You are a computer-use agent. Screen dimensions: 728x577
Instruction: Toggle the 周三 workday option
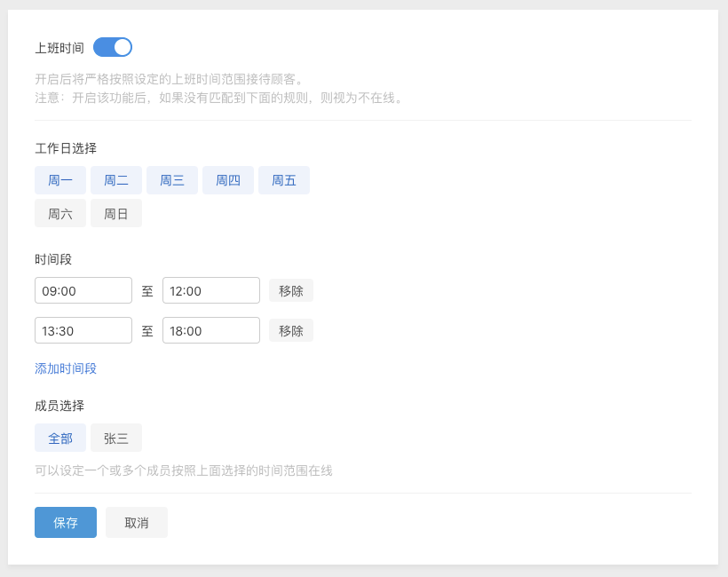coord(172,180)
